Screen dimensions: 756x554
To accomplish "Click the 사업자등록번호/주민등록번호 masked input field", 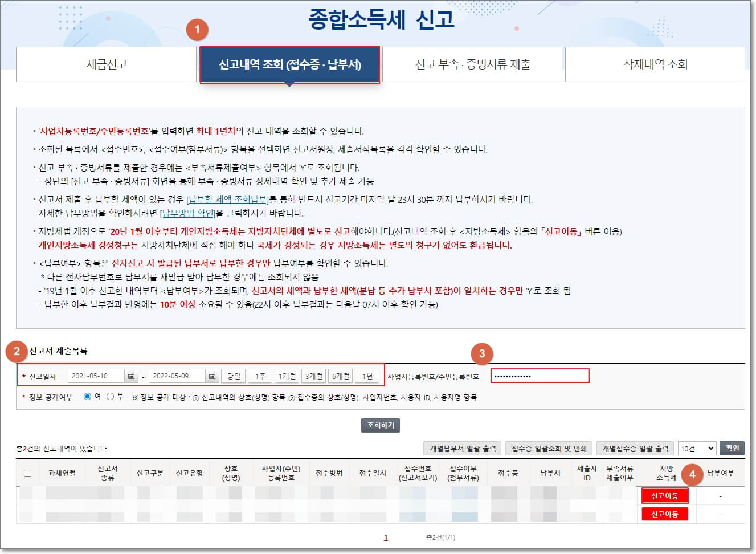I will (540, 376).
